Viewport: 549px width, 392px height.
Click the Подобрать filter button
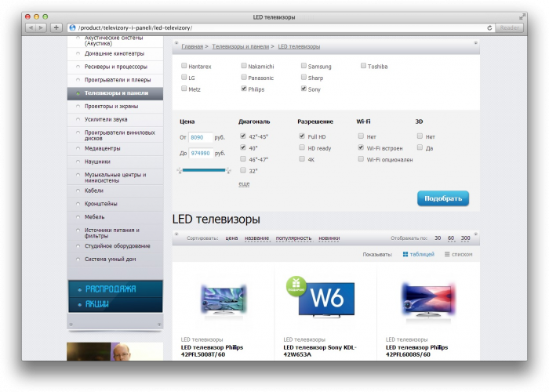443,198
